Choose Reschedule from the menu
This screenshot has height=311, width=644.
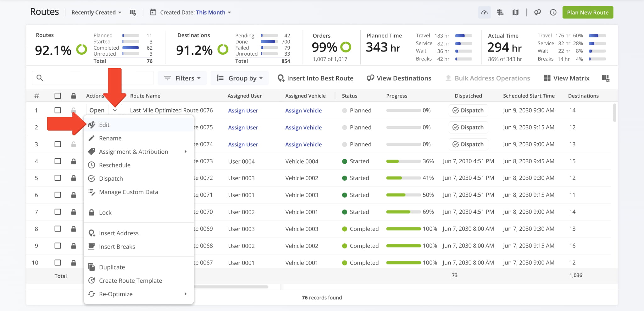[x=139, y=165]
